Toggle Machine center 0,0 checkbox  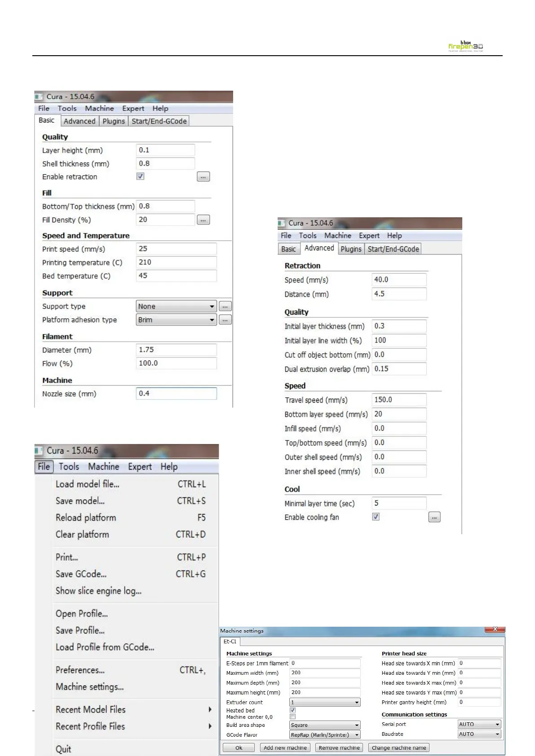tap(293, 717)
